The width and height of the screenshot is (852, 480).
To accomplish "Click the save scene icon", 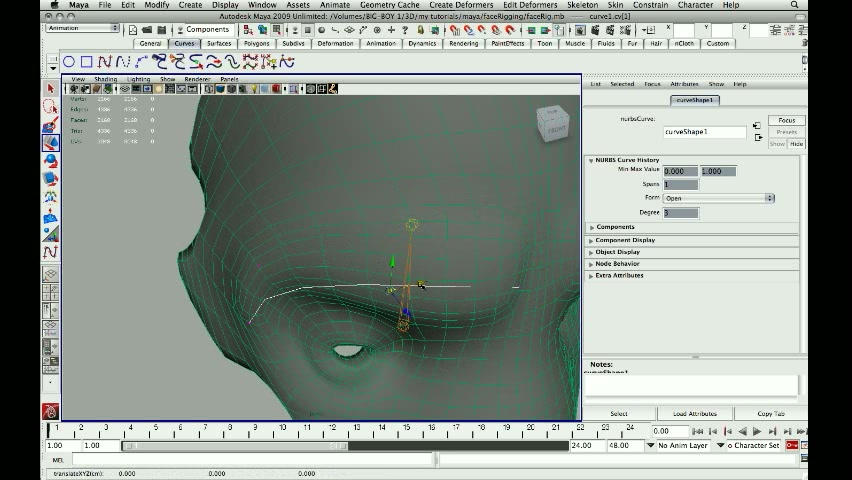I will (x=161, y=30).
